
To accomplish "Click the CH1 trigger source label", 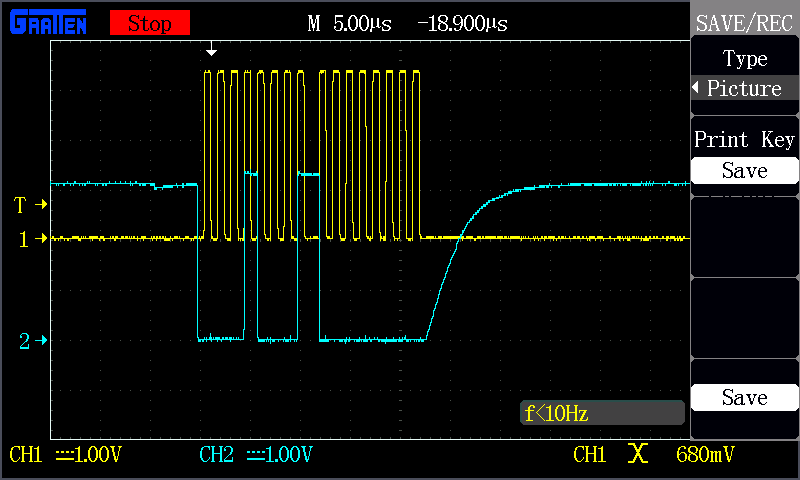I will pos(589,454).
